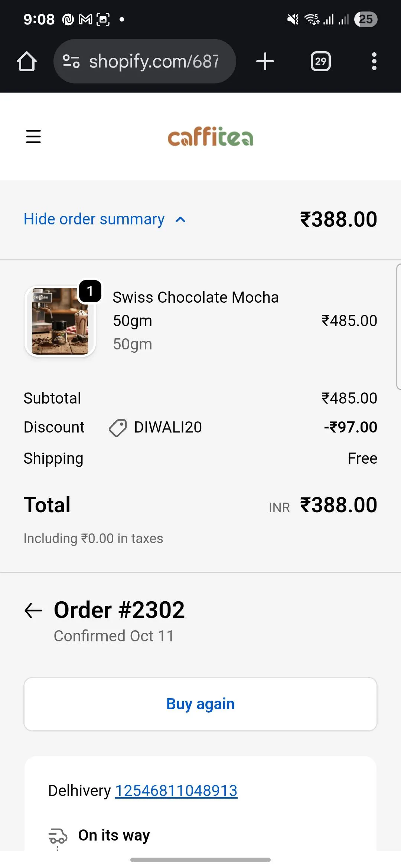401x868 pixels.
Task: Open the hamburger navigation menu
Action: point(33,137)
